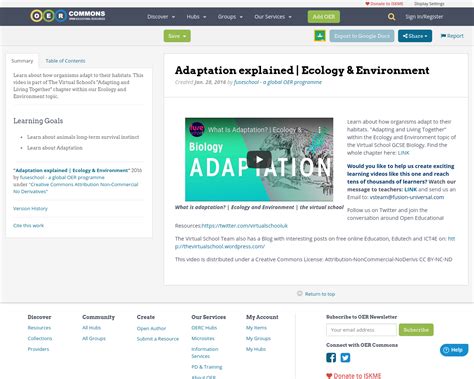Play the Adaptation video

click(259, 159)
